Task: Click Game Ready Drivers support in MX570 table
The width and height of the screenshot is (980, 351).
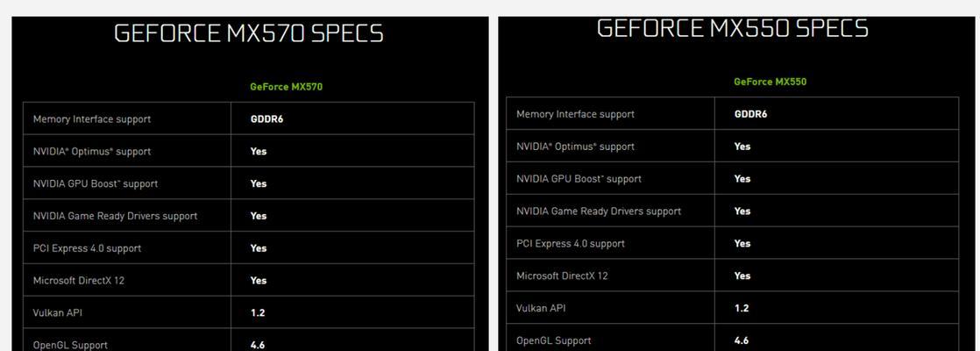Action: (115, 216)
